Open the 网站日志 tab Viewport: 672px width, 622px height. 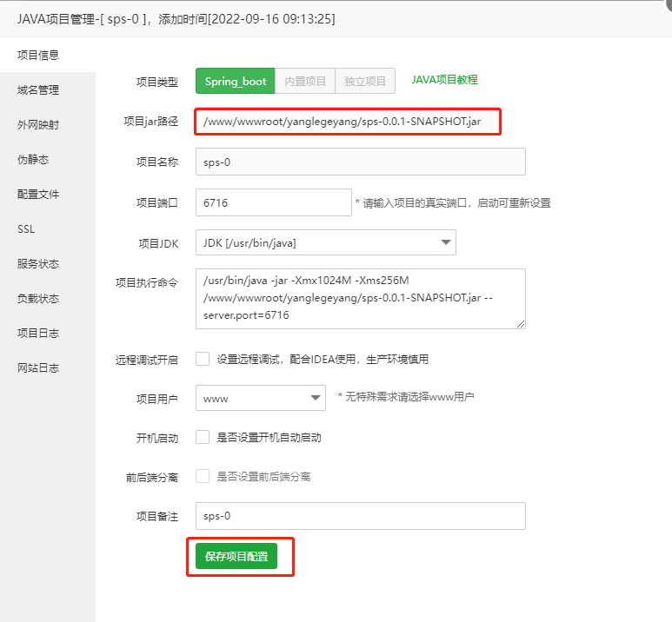(38, 367)
